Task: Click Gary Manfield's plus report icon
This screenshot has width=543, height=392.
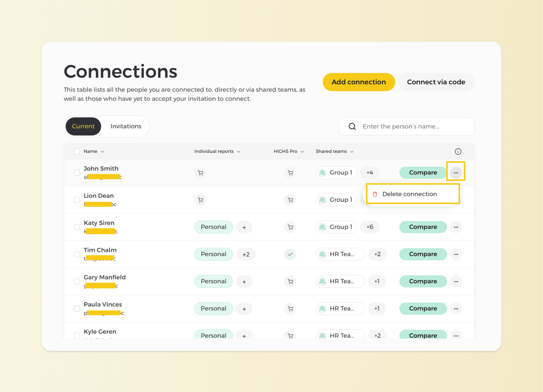Action: pyautogui.click(x=244, y=282)
